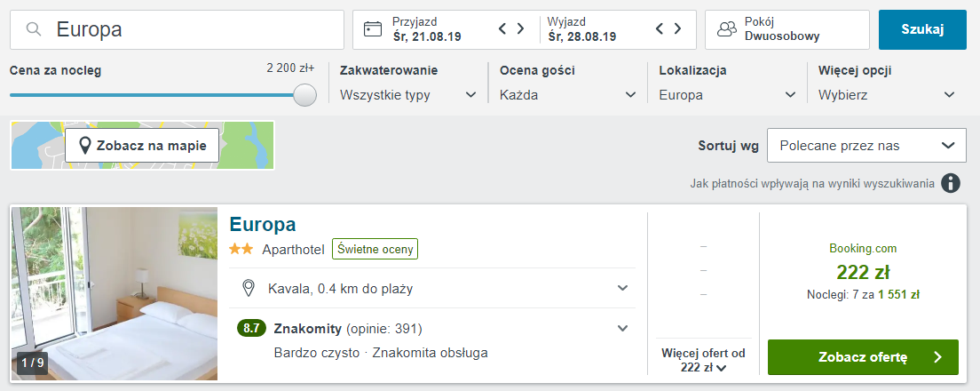Screen dimensions: 980x391
Task: Go to next arrival date arrow
Action: coord(520,29)
